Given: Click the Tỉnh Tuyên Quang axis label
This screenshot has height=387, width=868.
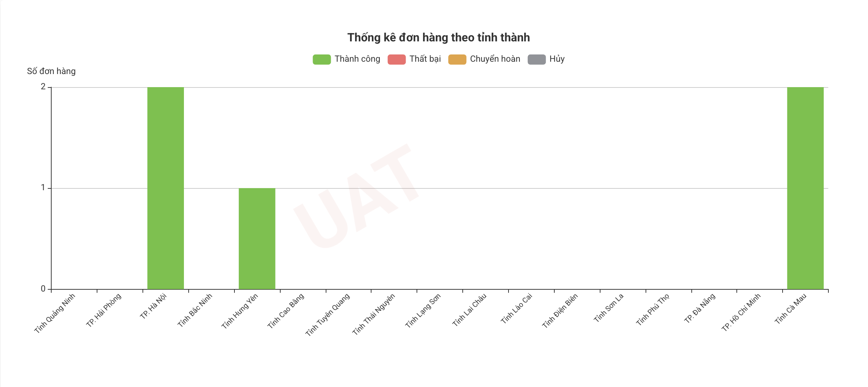Looking at the screenshot, I should pos(327,314).
